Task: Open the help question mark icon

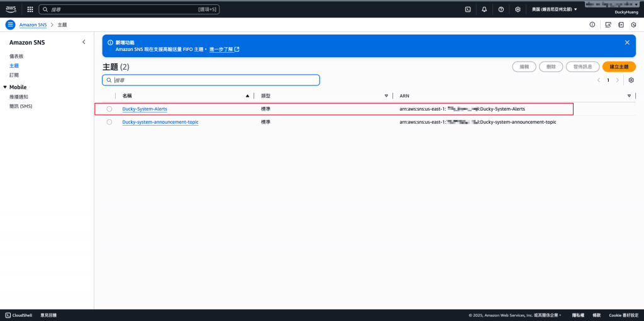Action: pos(501,9)
